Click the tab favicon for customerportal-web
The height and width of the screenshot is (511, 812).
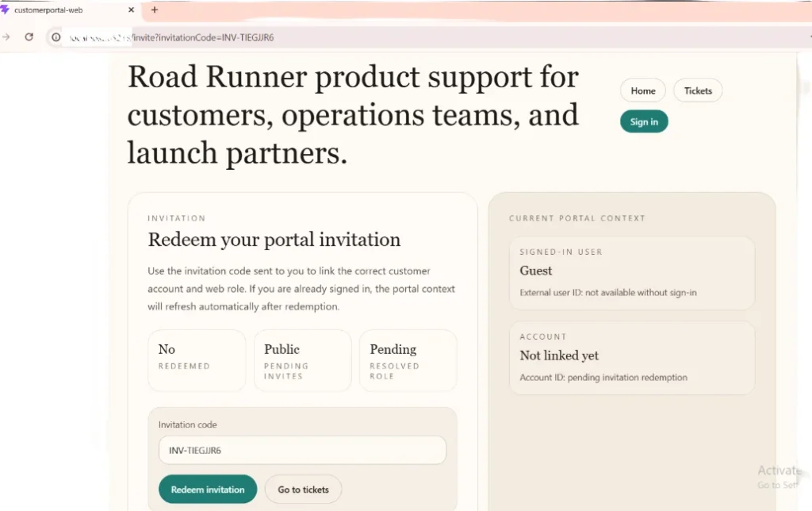6,10
